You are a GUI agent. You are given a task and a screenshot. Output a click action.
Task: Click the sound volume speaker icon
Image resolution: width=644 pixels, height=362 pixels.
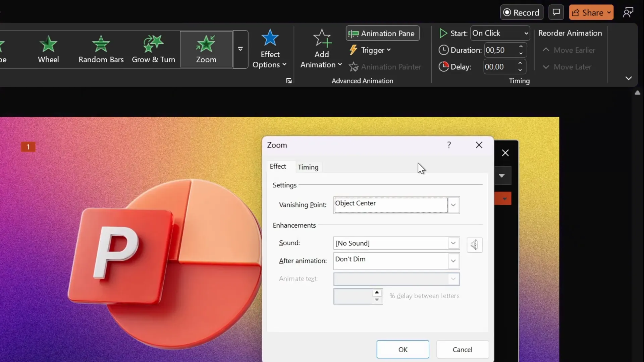(474, 245)
